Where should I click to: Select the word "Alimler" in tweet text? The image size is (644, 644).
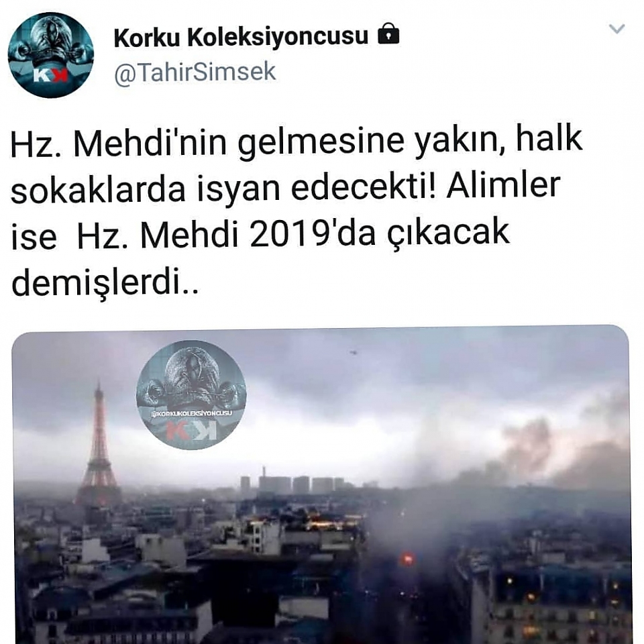504,186
